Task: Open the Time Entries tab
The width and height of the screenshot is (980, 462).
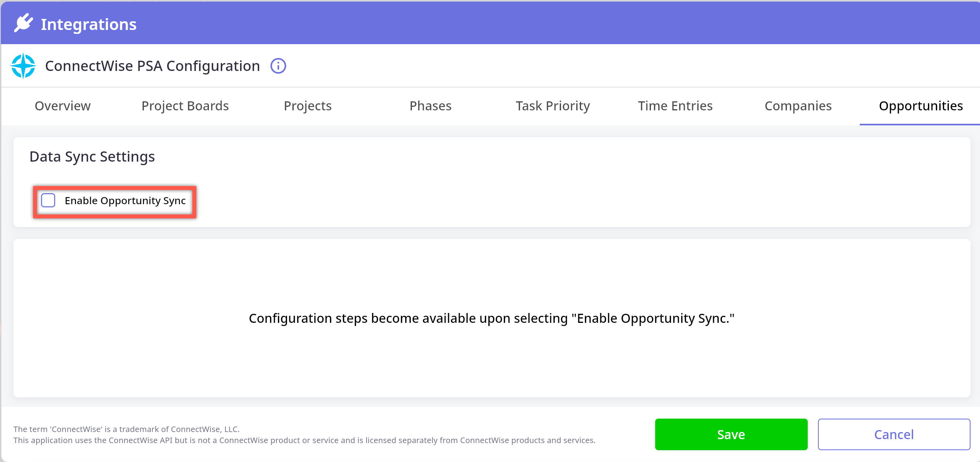Action: point(675,106)
